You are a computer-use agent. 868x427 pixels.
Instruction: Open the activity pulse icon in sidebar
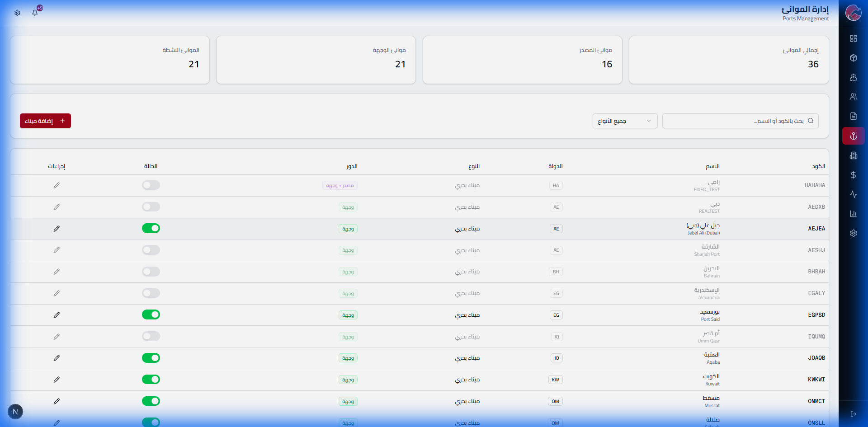point(853,194)
